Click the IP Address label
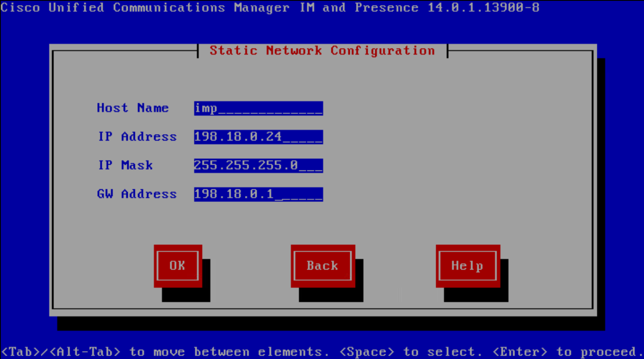This screenshot has width=644, height=359. (x=137, y=137)
